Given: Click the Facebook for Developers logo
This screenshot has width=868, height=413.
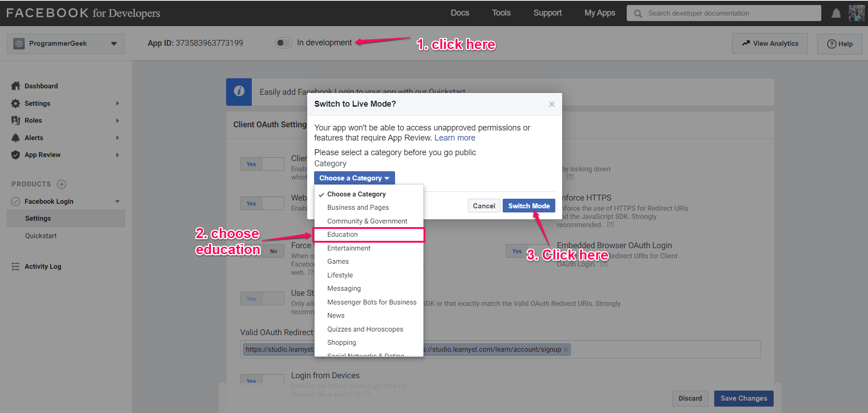Looking at the screenshot, I should pyautogui.click(x=83, y=13).
